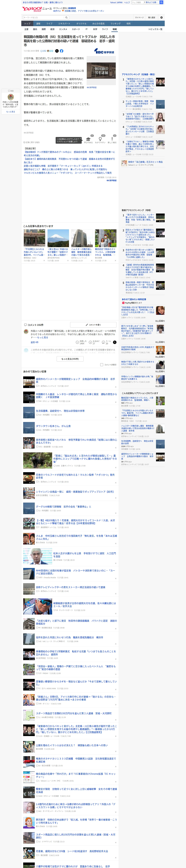Select the スポーツ category
The width and height of the screenshot is (186, 868).
[76, 29]
